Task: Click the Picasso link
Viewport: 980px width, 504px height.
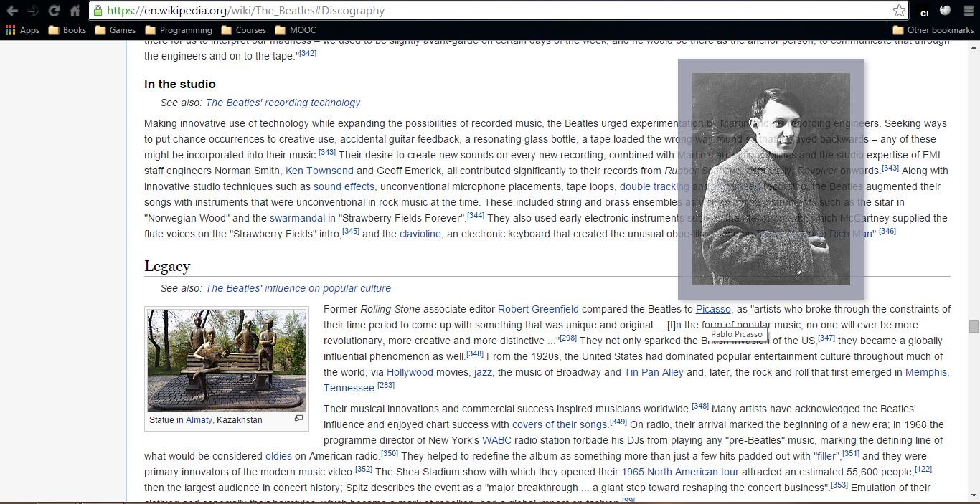Action: [713, 309]
